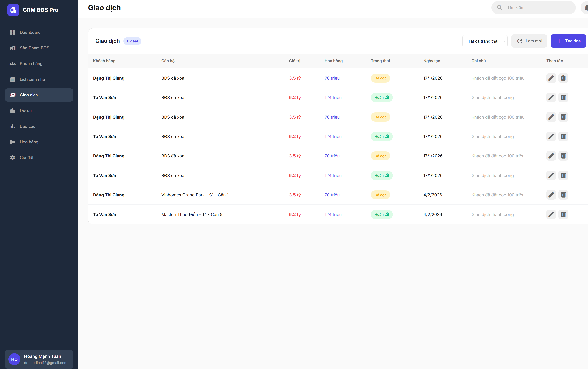
Task: Click the HO user avatar
Action: coord(14,359)
